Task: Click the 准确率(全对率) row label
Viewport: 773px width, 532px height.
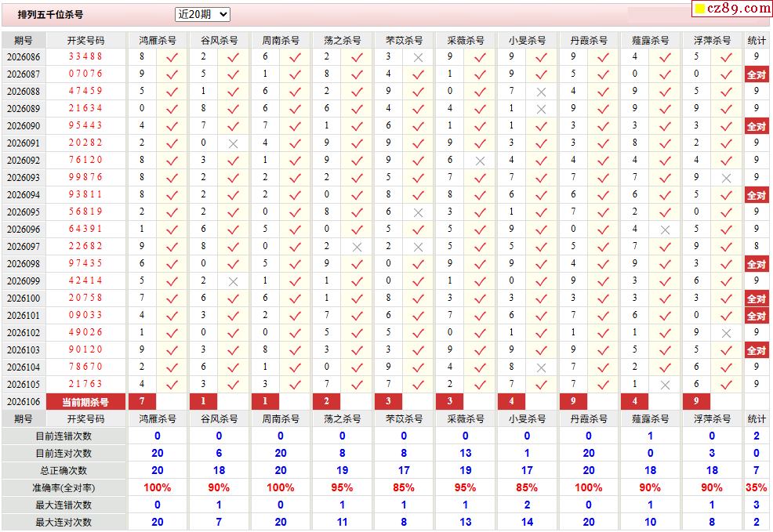Action: click(64, 487)
